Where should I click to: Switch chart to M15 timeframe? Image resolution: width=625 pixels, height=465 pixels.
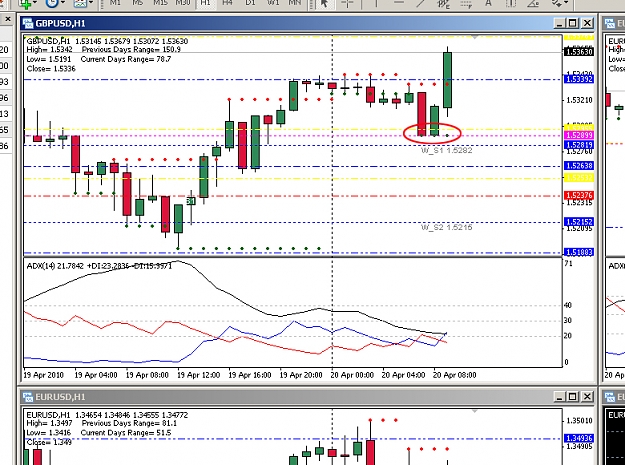(160, 3)
